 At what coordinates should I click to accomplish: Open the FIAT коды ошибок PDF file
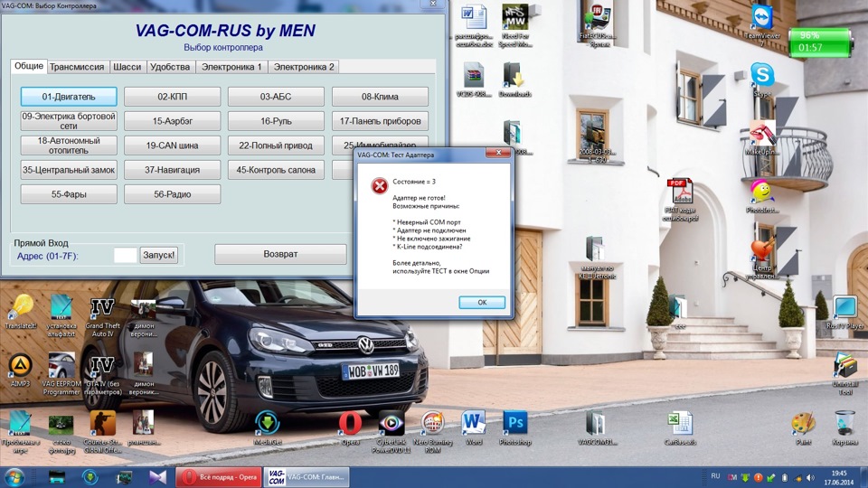click(x=680, y=199)
